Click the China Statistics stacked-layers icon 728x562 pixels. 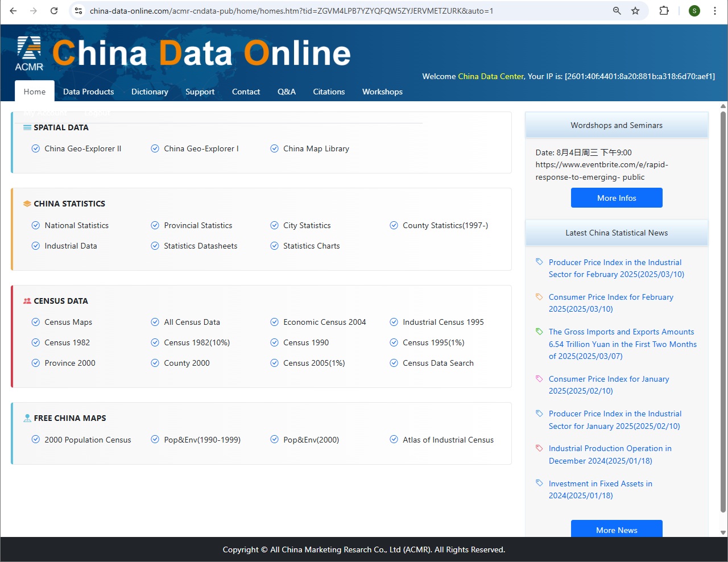(27, 203)
